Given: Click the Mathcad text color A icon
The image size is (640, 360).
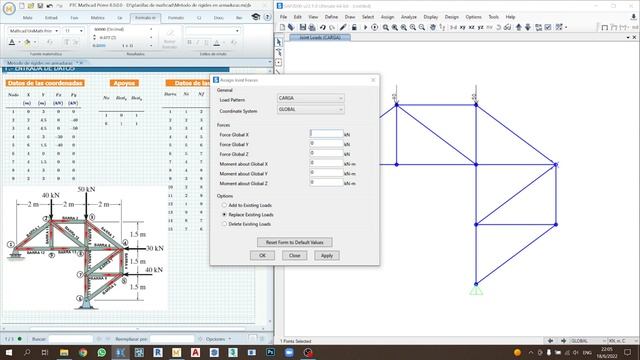Looking at the screenshot, I should (x=12, y=42).
